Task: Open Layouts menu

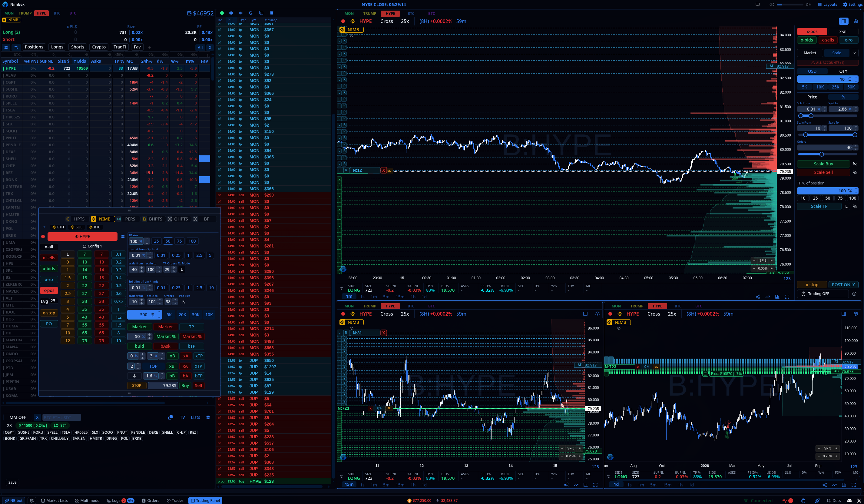Action: 827,5
